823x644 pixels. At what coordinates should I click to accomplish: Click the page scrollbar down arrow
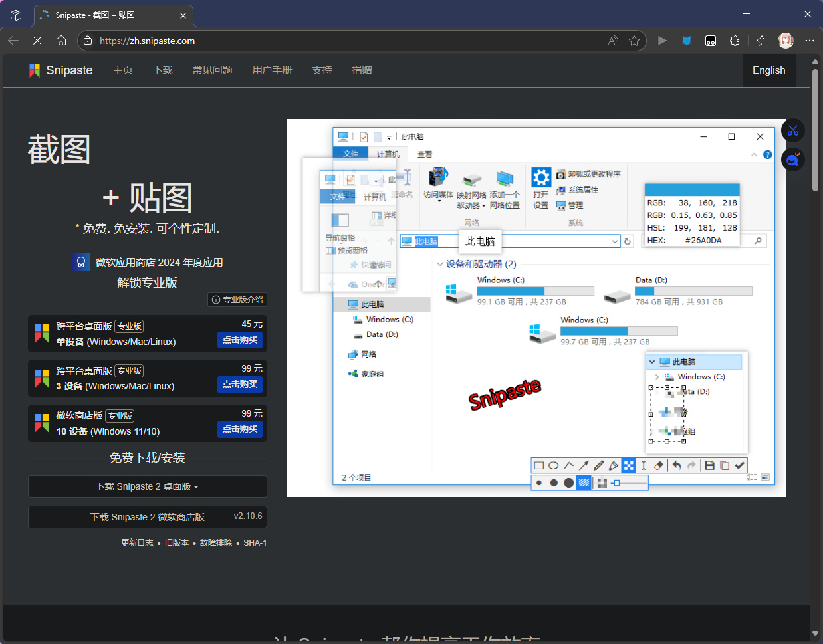[815, 633]
